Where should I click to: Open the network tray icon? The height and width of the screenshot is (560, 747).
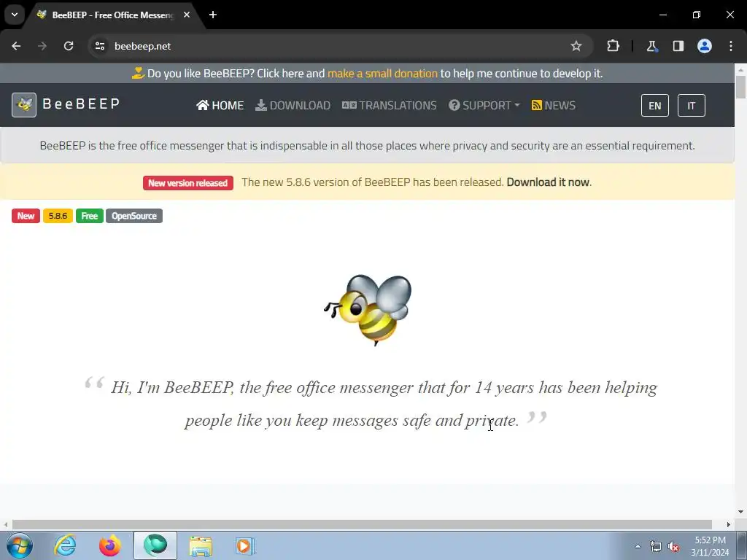[x=656, y=546]
